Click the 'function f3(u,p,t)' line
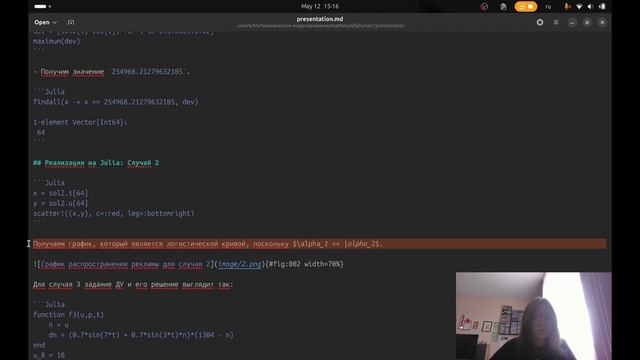Image resolution: width=640 pixels, height=360 pixels. coord(69,315)
